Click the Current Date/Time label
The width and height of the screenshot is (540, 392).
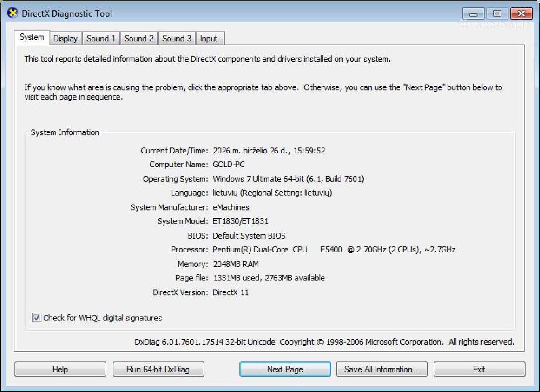(175, 151)
